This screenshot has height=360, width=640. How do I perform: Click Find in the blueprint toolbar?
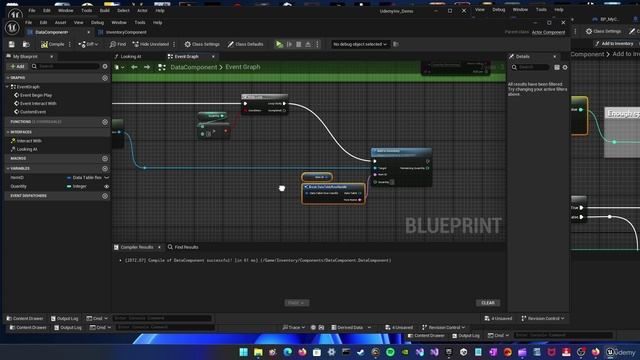(x=118, y=44)
